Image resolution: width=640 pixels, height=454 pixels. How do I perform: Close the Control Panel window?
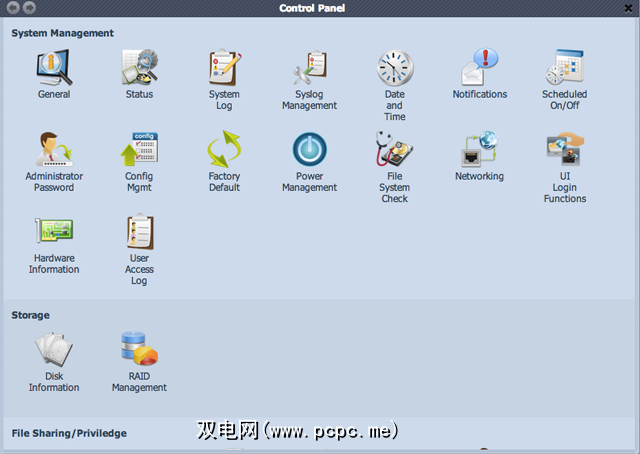629,8
